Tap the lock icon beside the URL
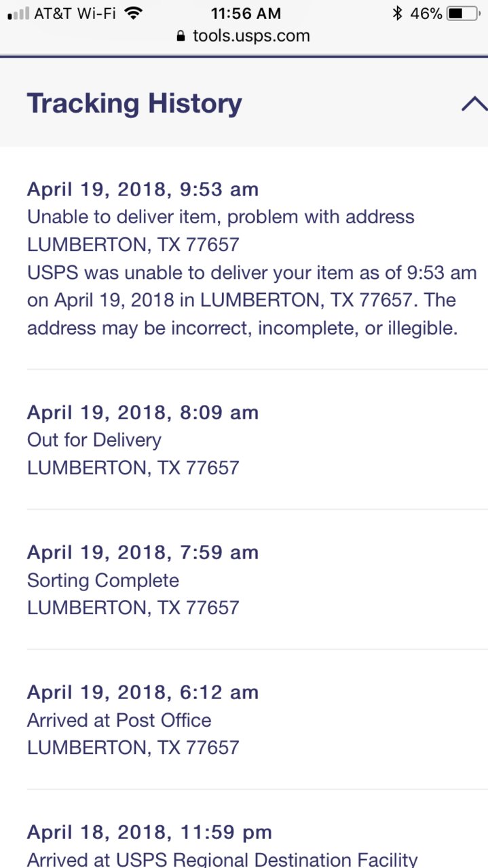488x868 pixels. [181, 36]
